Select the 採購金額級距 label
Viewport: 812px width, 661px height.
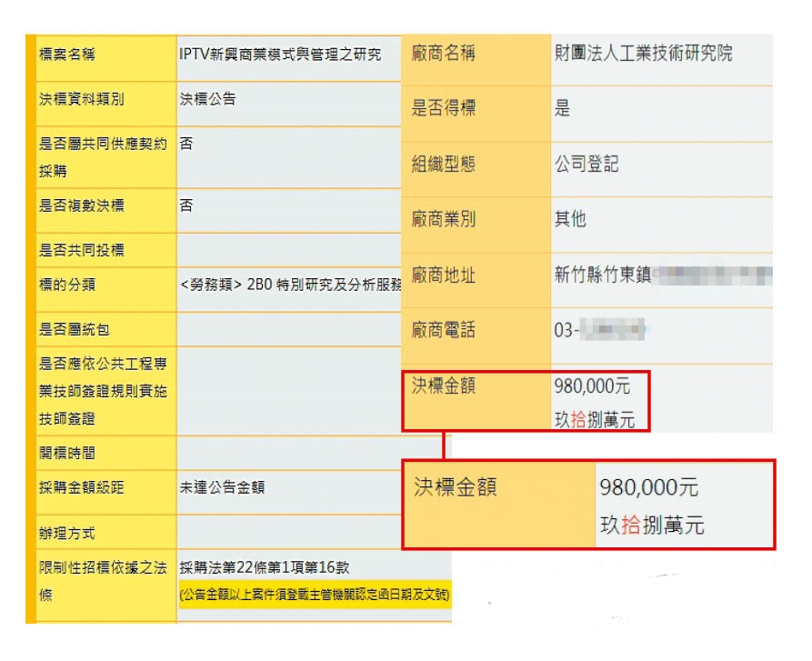tap(82, 487)
